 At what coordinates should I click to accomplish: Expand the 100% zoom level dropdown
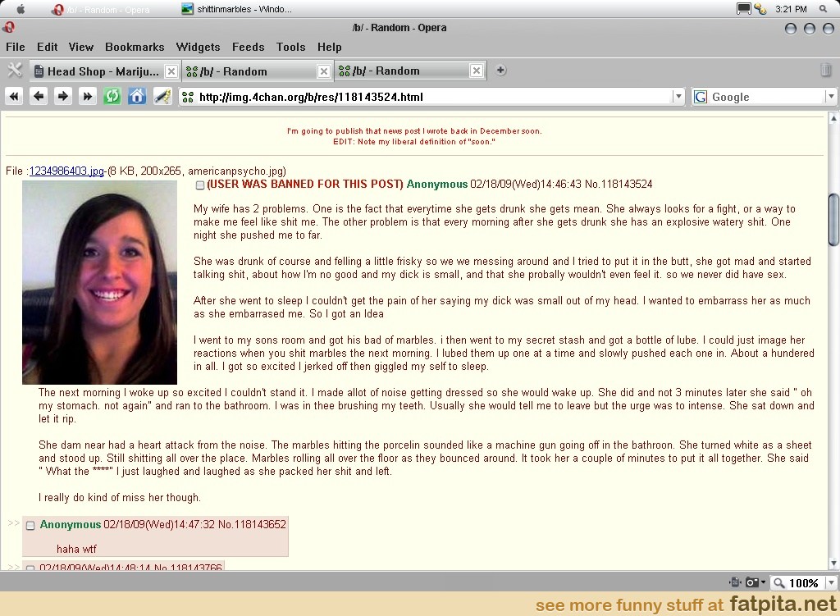pyautogui.click(x=830, y=583)
